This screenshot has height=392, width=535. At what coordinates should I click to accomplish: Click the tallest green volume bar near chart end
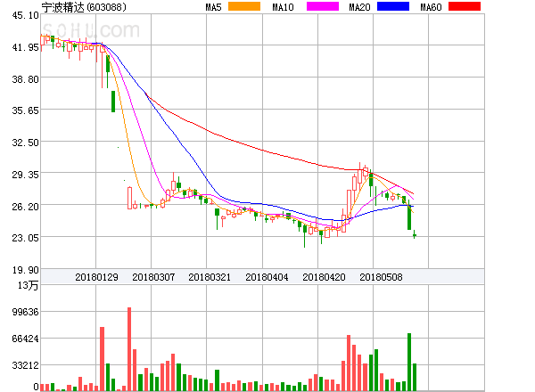[x=409, y=362]
